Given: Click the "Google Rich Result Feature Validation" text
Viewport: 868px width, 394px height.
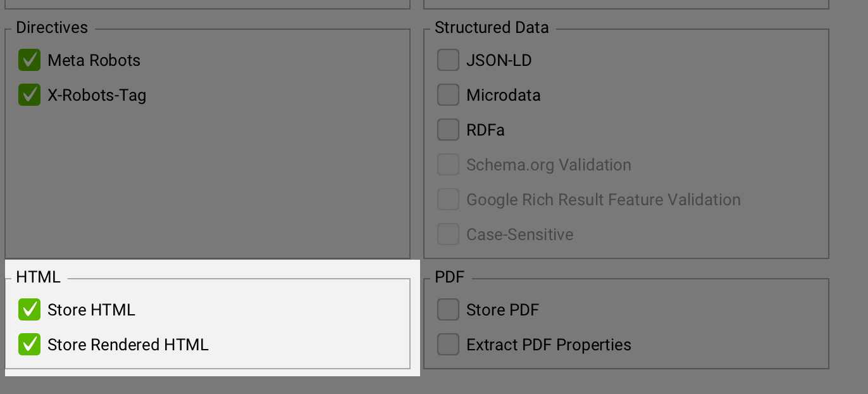Looking at the screenshot, I should pos(603,200).
